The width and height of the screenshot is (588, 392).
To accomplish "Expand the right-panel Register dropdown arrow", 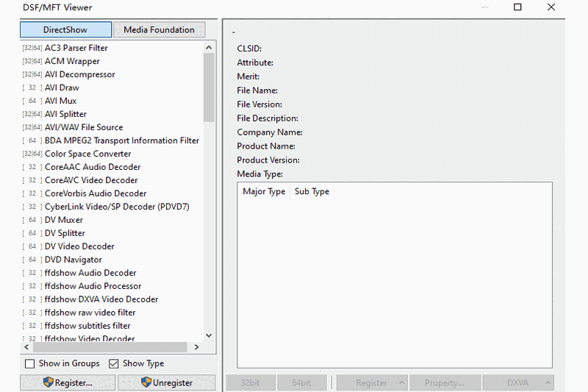I will (x=401, y=382).
